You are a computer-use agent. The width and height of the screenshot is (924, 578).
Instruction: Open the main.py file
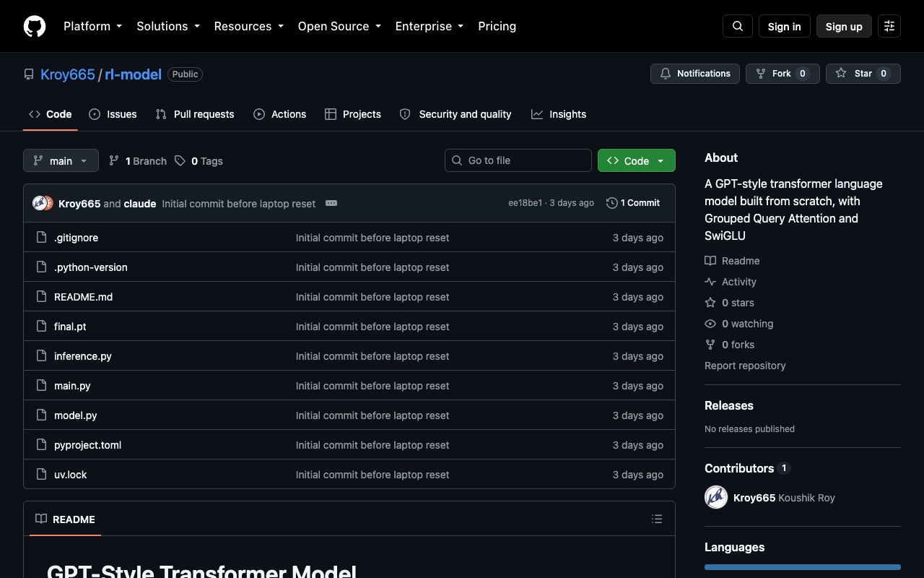click(72, 386)
